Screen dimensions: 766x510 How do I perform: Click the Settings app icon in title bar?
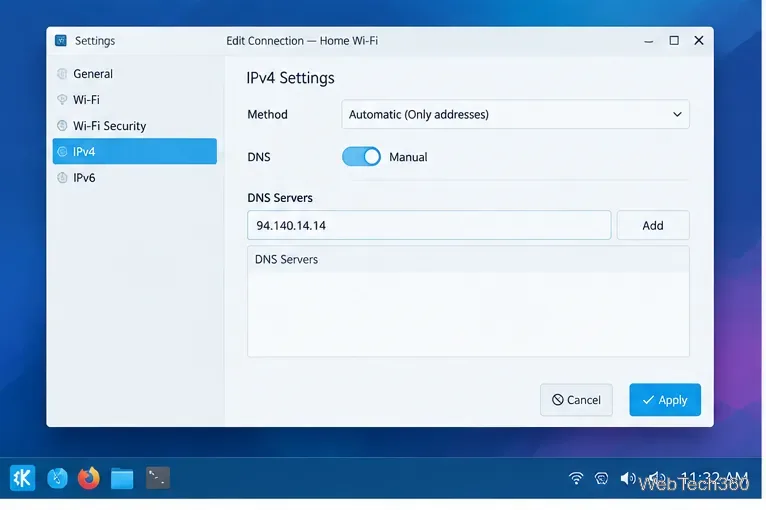point(61,41)
